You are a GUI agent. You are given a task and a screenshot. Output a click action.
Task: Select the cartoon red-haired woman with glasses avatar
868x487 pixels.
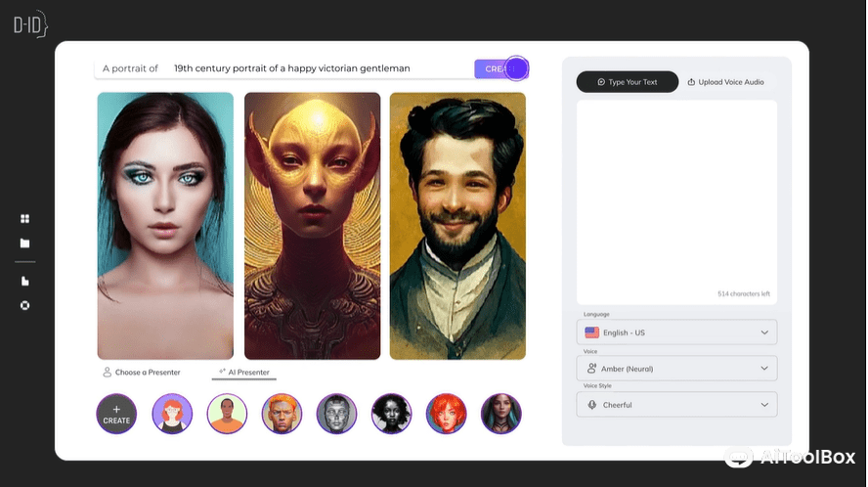pyautogui.click(x=172, y=414)
